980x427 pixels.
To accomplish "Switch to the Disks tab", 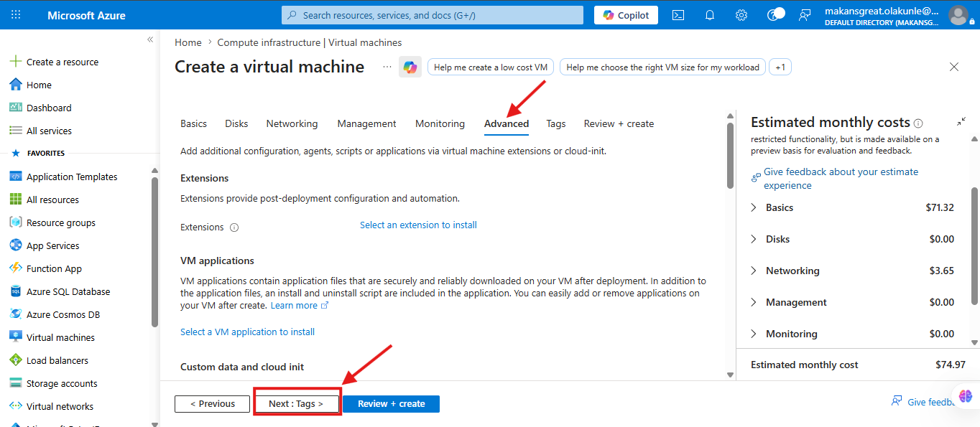I will [236, 123].
